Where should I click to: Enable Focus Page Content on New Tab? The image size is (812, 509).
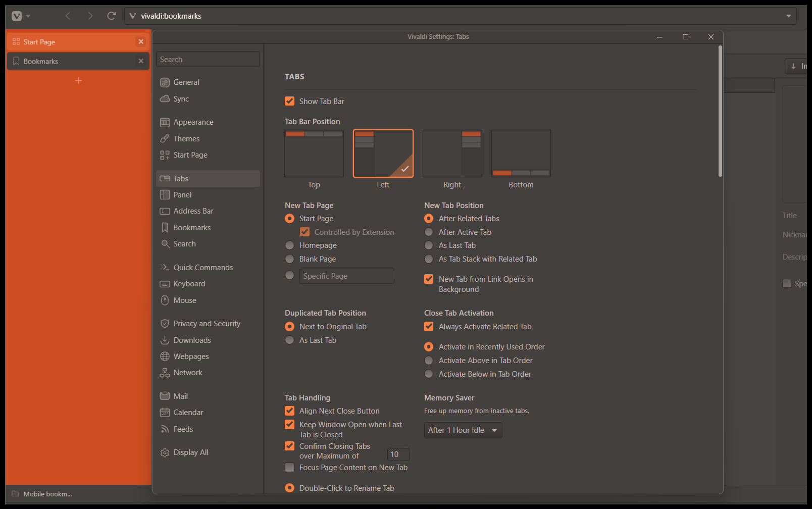point(289,468)
